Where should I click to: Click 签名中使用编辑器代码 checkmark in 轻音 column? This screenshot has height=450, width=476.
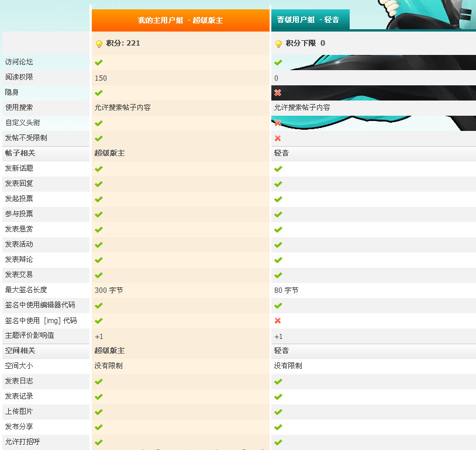(x=278, y=306)
